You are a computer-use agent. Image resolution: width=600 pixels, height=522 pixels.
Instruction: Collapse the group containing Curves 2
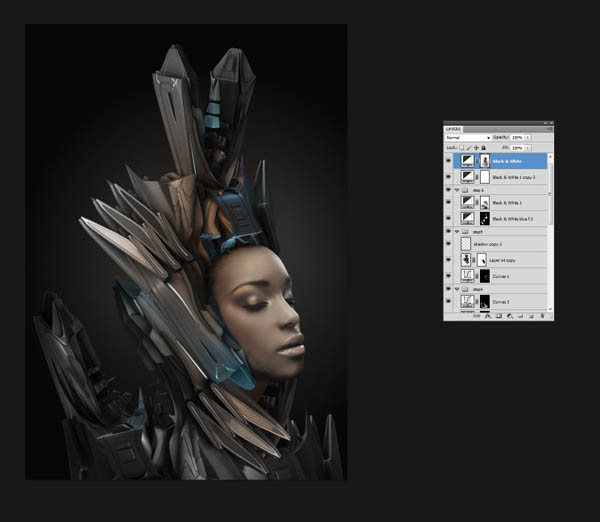pyautogui.click(x=457, y=289)
